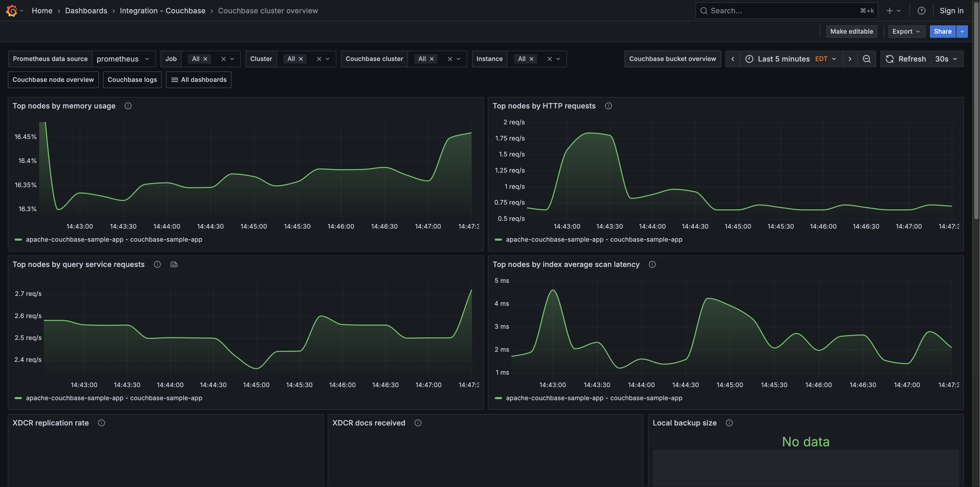The image size is (980, 487).
Task: Show info for Top nodes by HTTP requests
Action: click(608, 106)
